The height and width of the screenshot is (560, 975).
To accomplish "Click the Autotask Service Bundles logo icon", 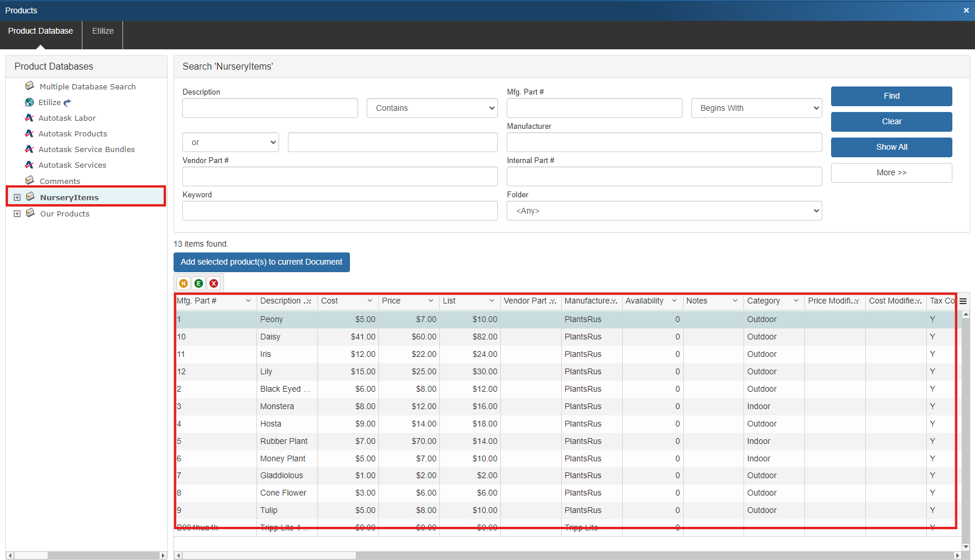I will (30, 149).
